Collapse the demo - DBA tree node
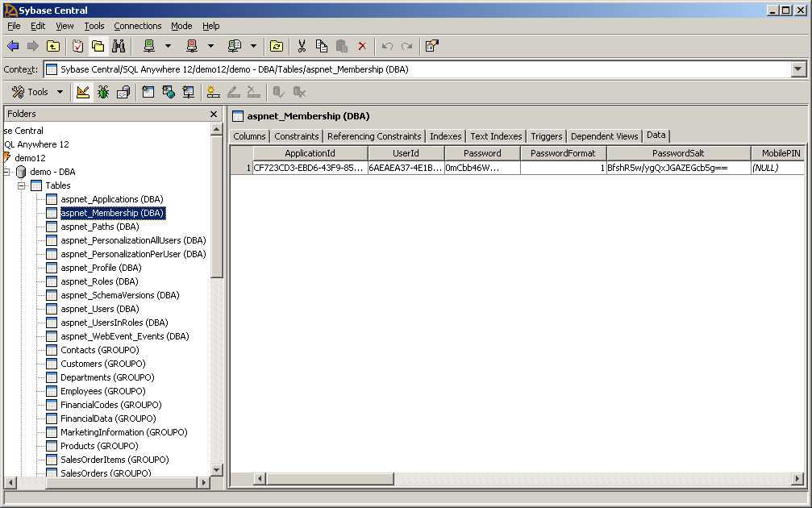 [6, 172]
